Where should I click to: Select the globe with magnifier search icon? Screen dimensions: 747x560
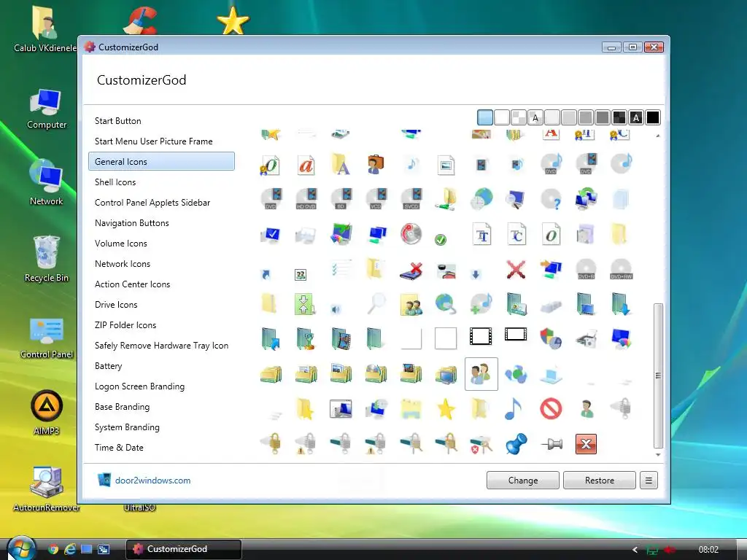(446, 304)
